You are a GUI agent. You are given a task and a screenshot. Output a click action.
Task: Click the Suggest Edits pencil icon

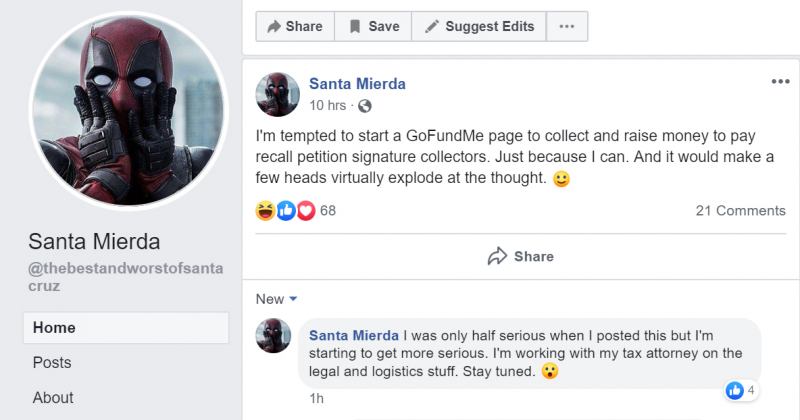click(431, 27)
